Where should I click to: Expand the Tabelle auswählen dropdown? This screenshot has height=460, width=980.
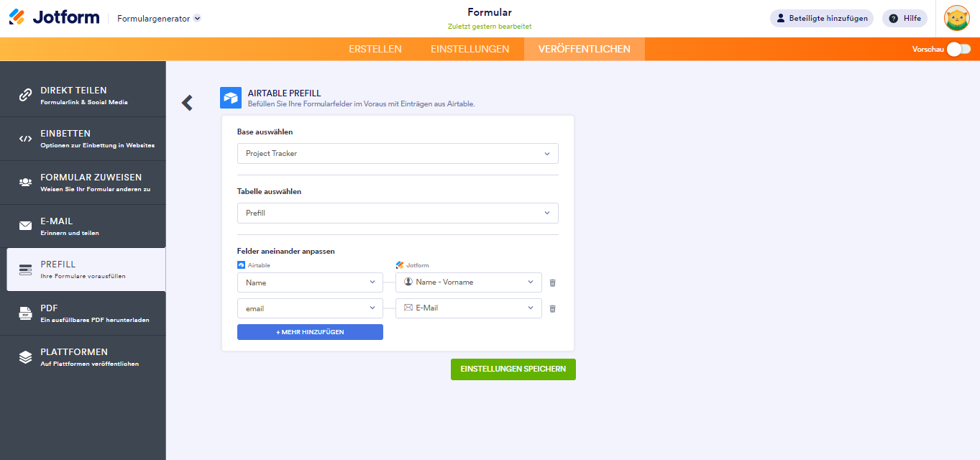pyautogui.click(x=398, y=213)
